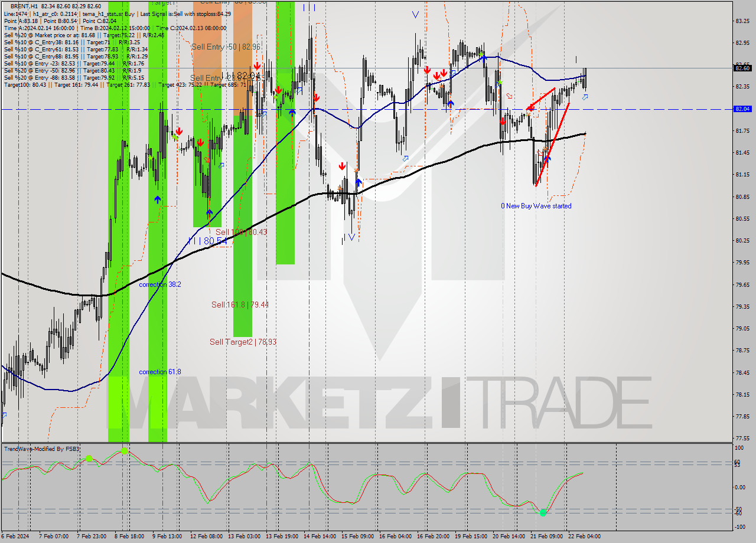Screen dimensions: 756x543
Task: Click the 77.85 price axis value
Action: click(743, 417)
